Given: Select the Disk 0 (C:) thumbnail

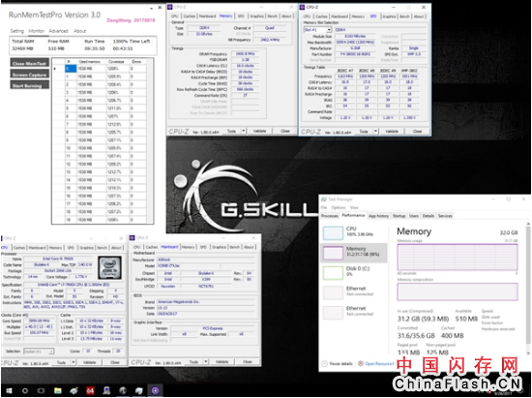Looking at the screenshot, I should coord(333,273).
